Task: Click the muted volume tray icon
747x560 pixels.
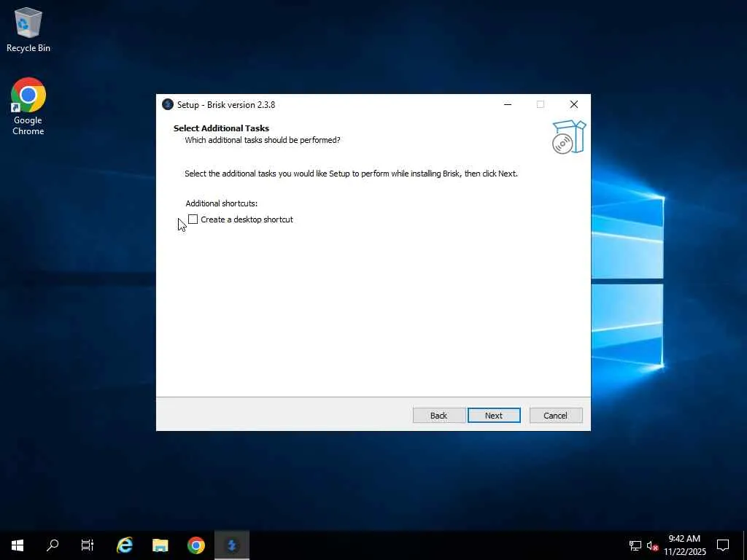Action: coord(652,545)
